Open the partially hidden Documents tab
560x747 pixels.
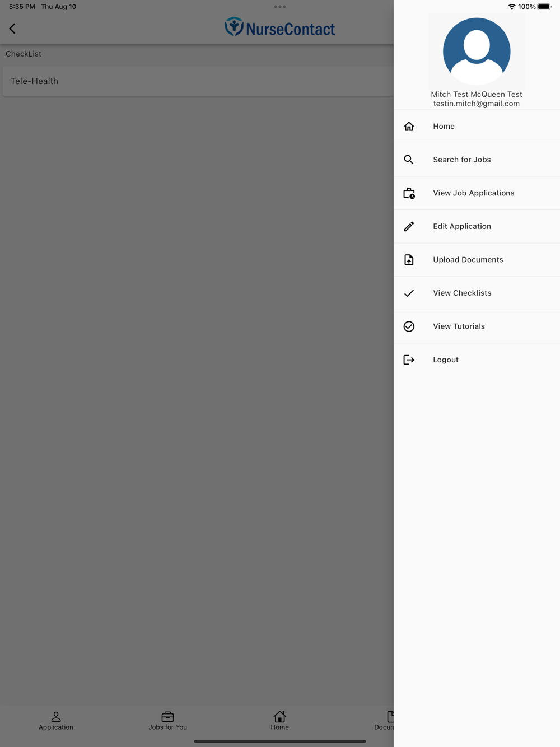pos(385,721)
